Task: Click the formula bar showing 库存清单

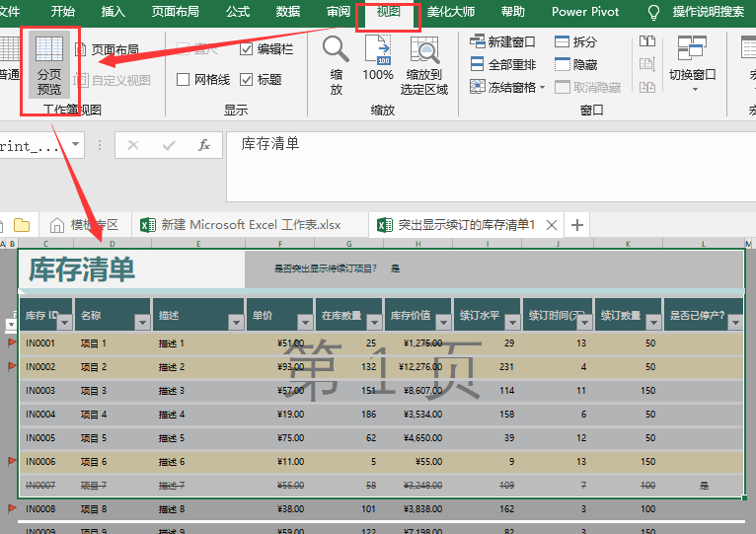Action: [x=491, y=167]
